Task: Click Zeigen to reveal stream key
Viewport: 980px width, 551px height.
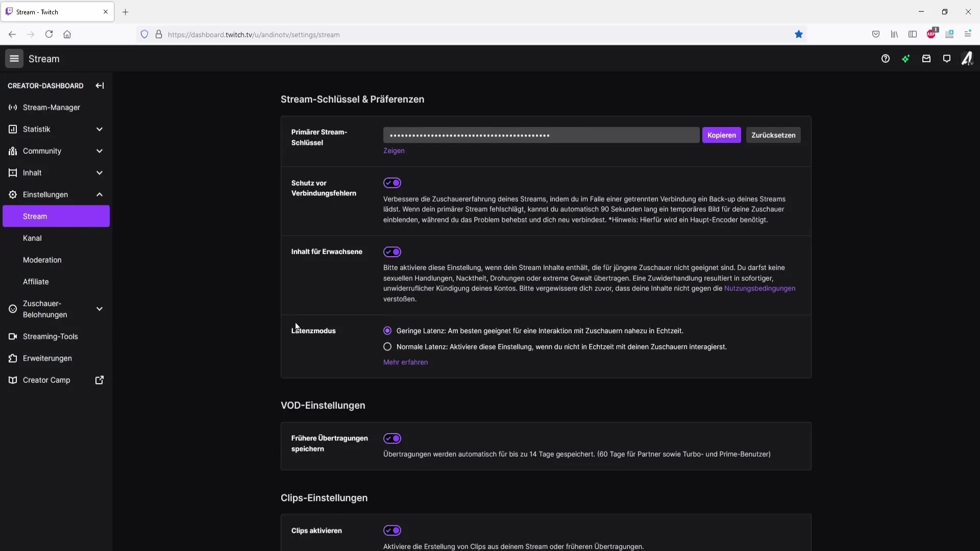Action: coord(394,150)
